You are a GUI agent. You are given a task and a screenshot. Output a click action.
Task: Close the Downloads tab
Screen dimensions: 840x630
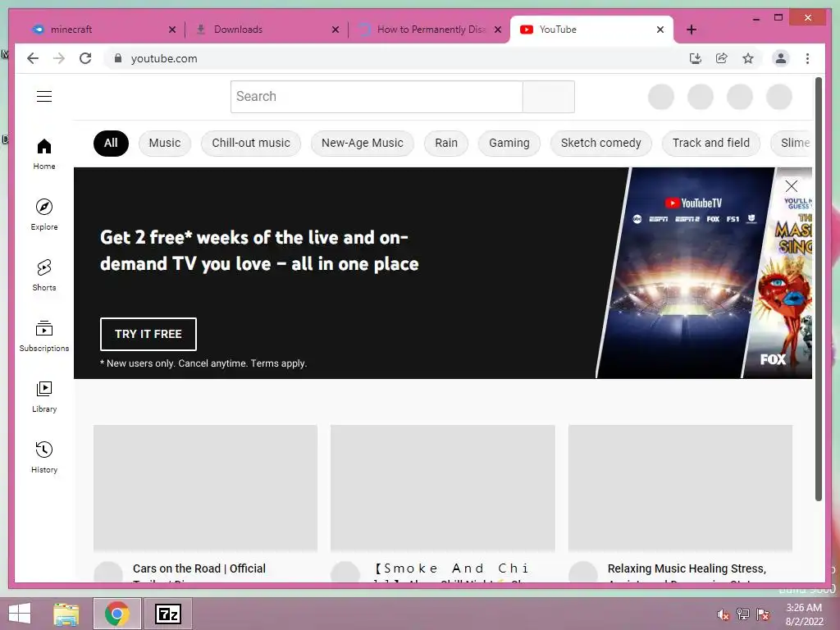coord(336,30)
